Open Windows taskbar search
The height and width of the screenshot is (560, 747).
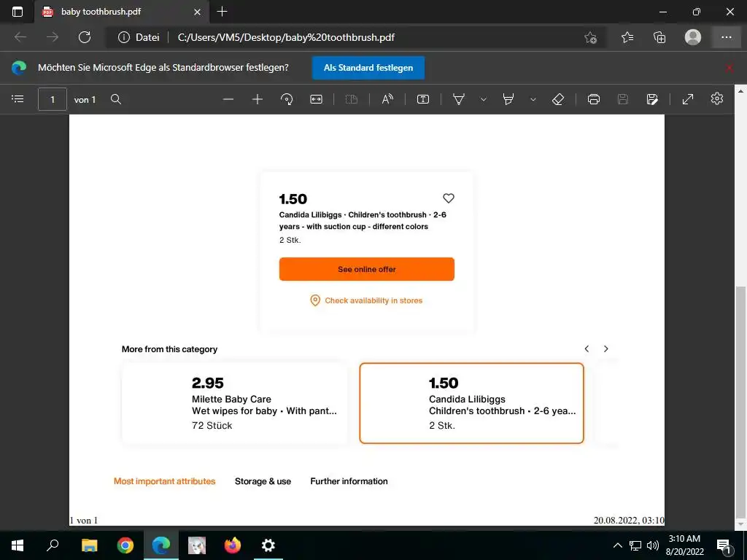53,545
